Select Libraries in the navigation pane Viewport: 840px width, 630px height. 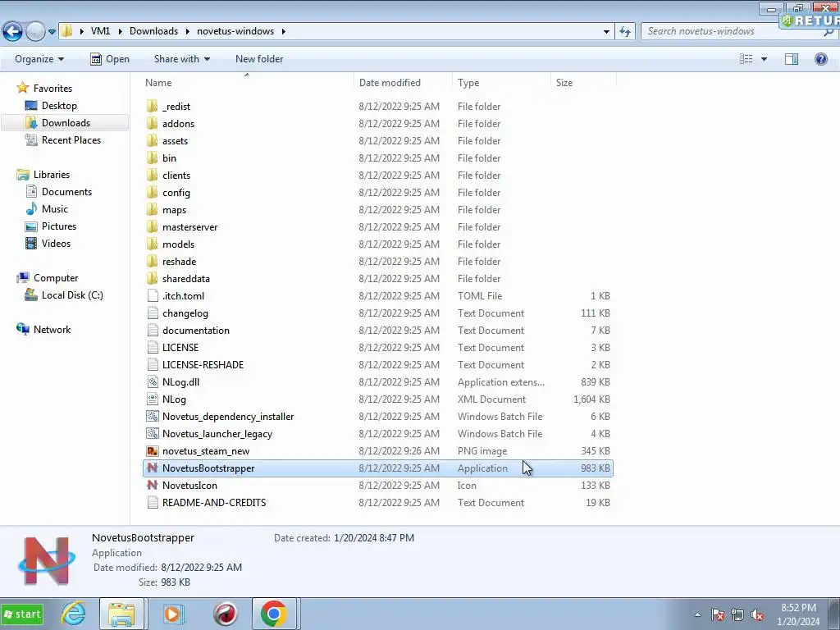pos(52,175)
